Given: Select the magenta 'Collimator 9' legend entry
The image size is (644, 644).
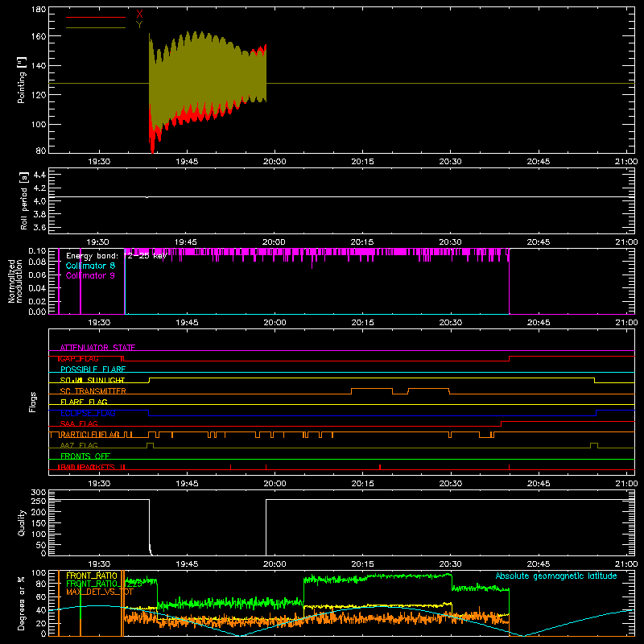Looking at the screenshot, I should click(90, 275).
